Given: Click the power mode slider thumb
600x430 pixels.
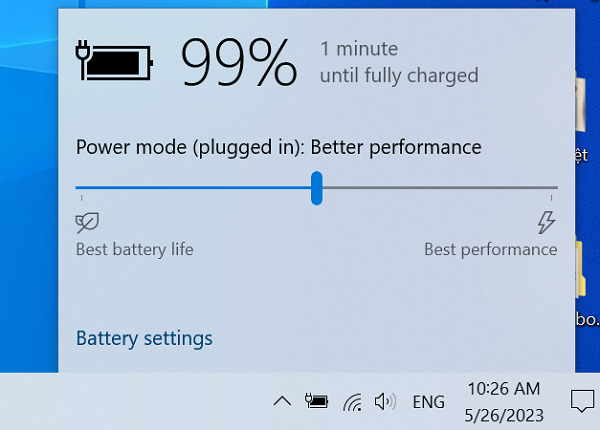Looking at the screenshot, I should click(316, 188).
